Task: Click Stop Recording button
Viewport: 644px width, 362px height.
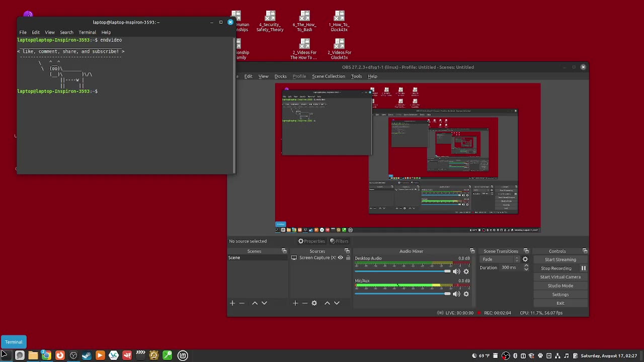Action: point(555,268)
